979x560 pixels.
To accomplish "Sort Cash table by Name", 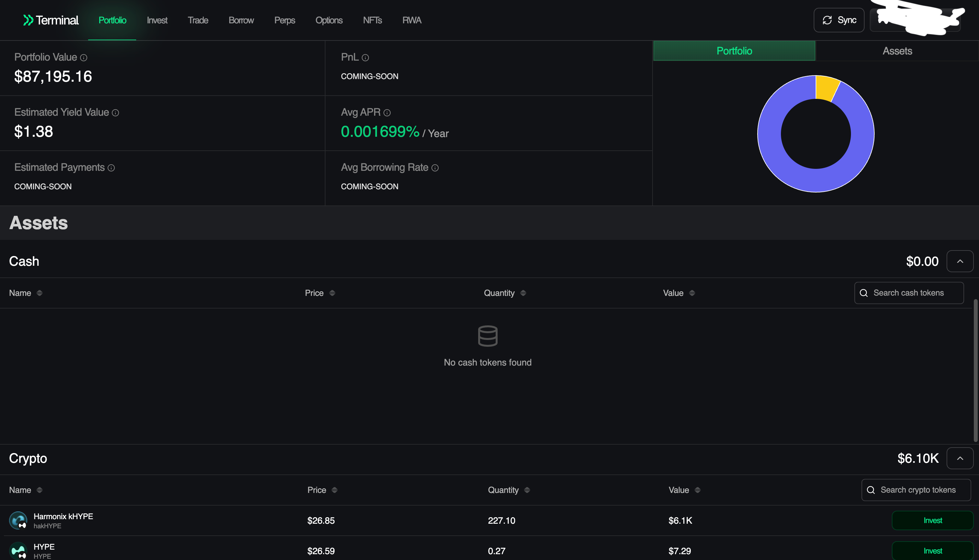I will click(39, 293).
